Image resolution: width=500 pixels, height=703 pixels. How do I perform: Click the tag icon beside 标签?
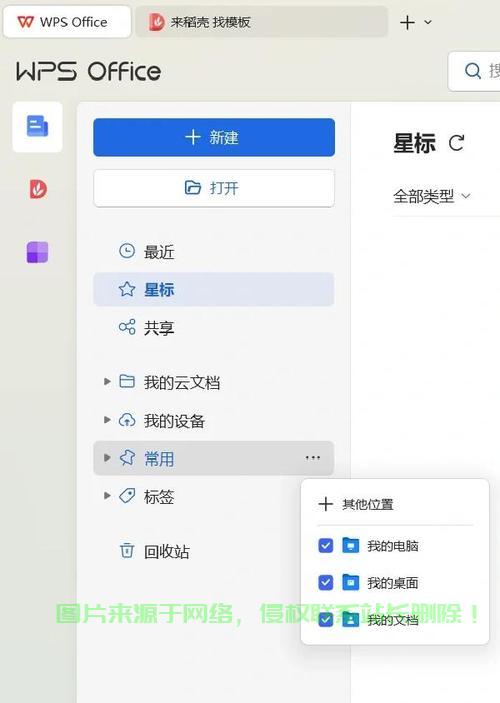127,495
